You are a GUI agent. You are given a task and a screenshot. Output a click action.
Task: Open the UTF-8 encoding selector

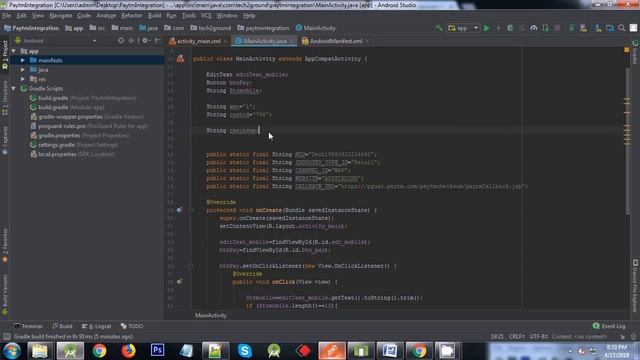point(539,337)
